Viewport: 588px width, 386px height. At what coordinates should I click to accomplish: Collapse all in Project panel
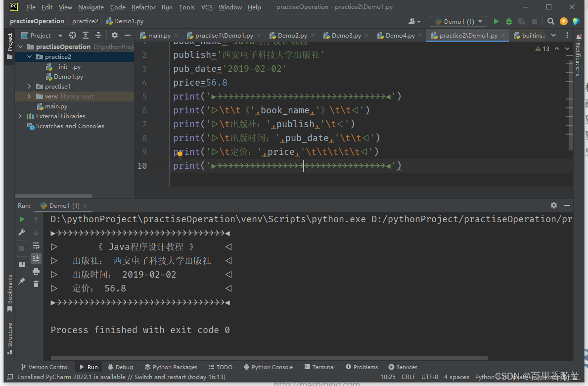tap(98, 35)
